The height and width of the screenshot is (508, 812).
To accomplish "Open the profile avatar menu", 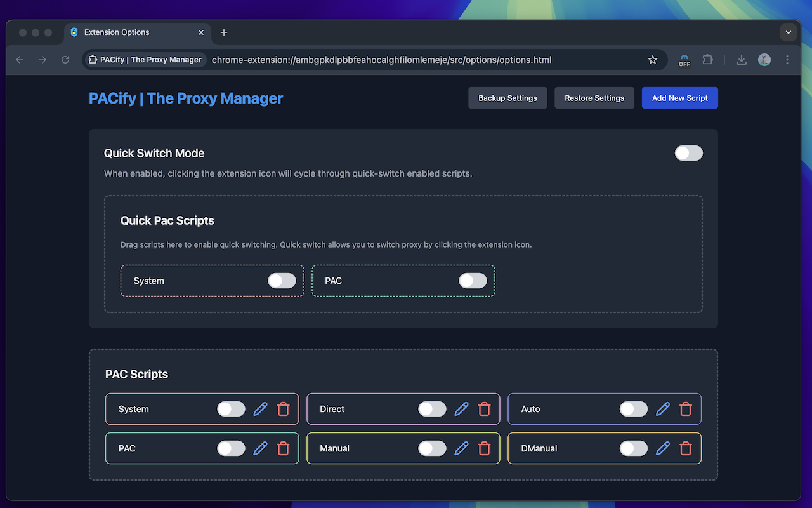I will [x=764, y=59].
